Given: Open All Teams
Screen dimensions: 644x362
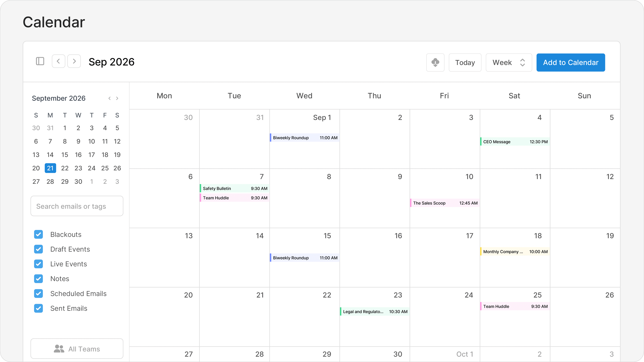Looking at the screenshot, I should [x=77, y=349].
